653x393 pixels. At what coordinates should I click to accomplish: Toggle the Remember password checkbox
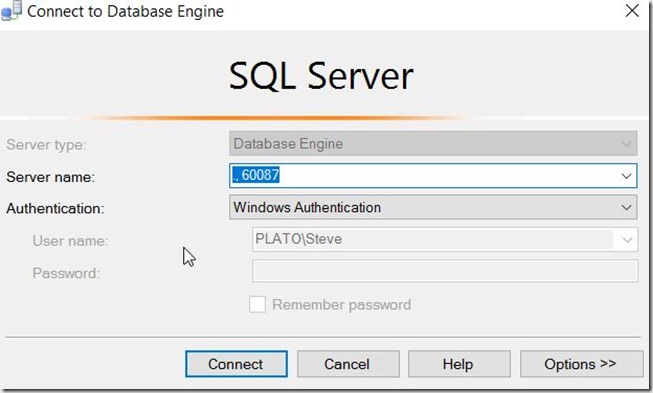[257, 304]
